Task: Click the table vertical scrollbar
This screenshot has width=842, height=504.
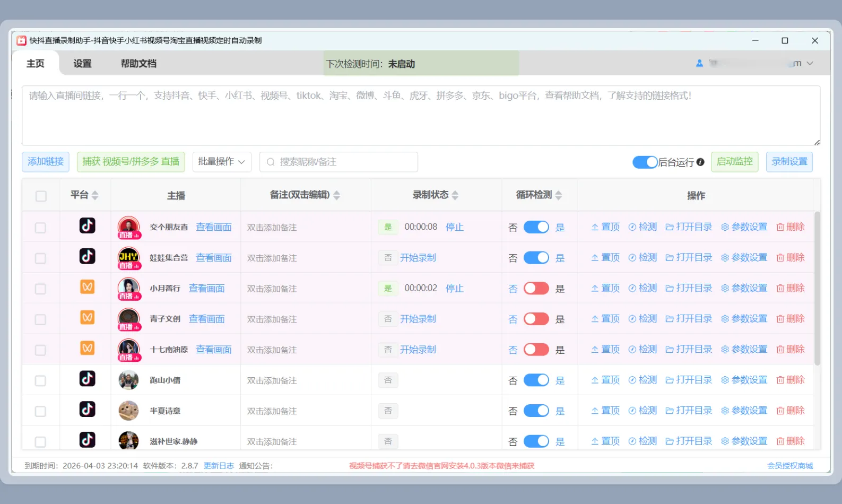Action: pyautogui.click(x=817, y=289)
